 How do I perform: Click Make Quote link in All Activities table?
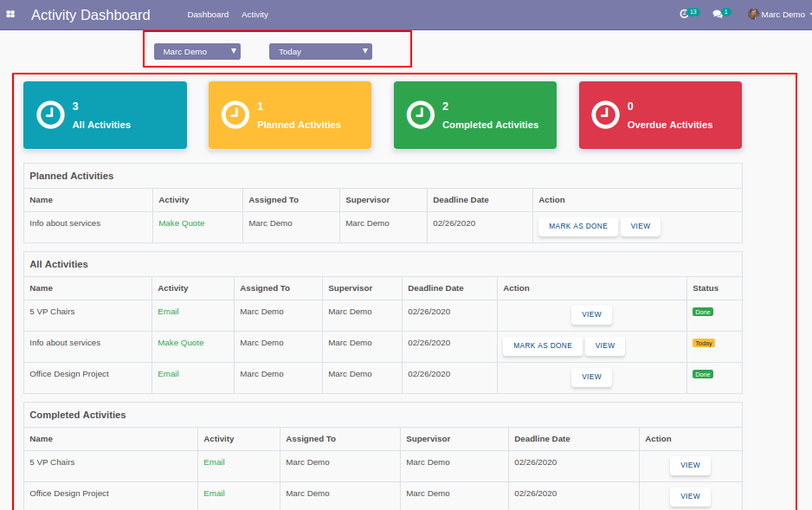coord(181,343)
